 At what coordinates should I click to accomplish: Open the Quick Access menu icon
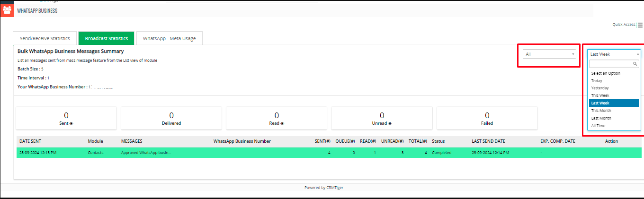[x=640, y=25]
